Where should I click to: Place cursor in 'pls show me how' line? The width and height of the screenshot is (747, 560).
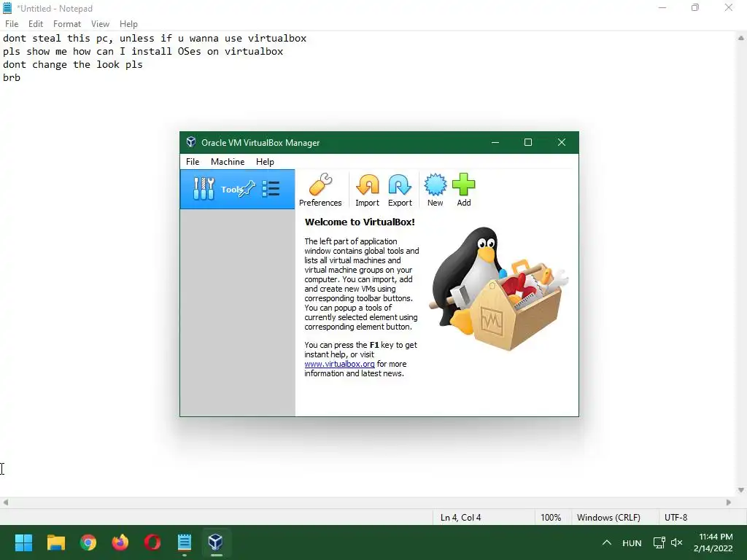(143, 52)
